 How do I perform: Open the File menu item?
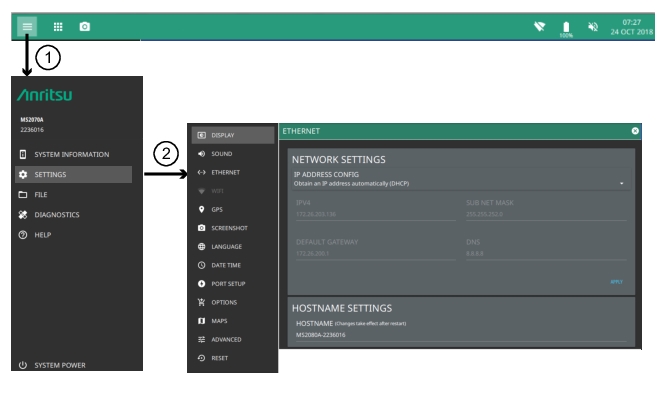point(74,195)
